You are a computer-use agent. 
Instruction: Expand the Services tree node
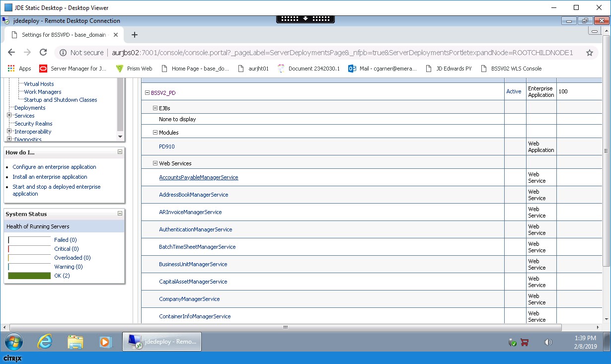(x=9, y=115)
